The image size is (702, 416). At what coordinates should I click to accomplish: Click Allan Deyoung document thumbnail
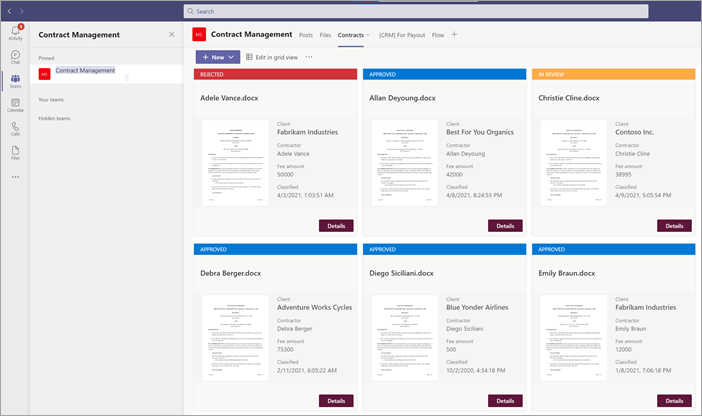(x=404, y=163)
